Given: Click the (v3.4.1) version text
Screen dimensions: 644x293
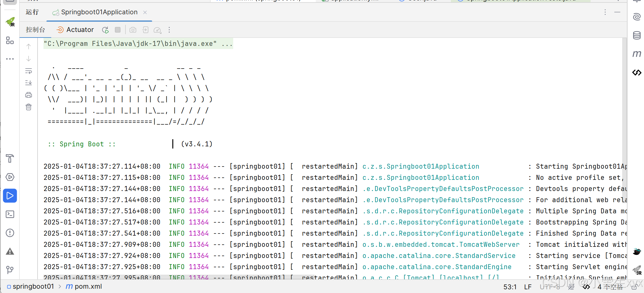Looking at the screenshot, I should (x=197, y=144).
